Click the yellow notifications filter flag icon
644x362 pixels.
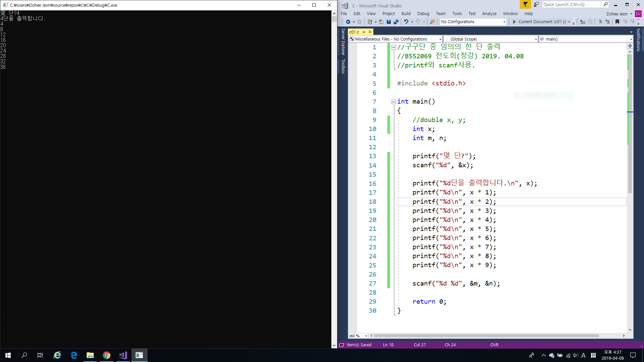tap(525, 4)
